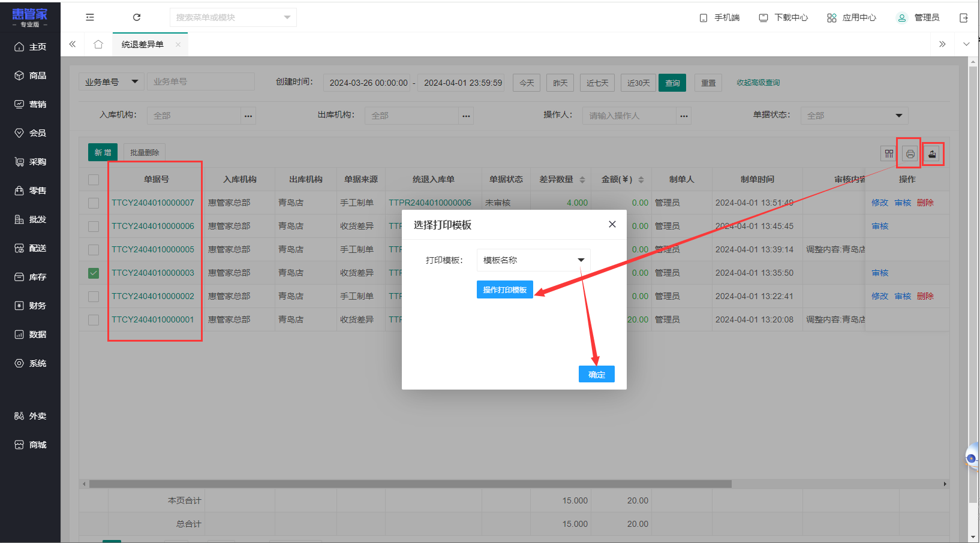Open 商城 in the sidebar
Screen dimensions: 980x543
click(x=30, y=445)
